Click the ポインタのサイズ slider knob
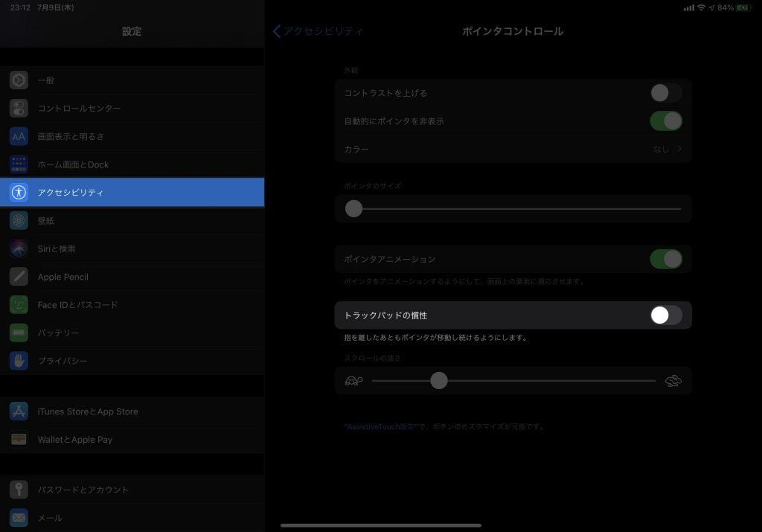This screenshot has width=762, height=532. tap(354, 209)
